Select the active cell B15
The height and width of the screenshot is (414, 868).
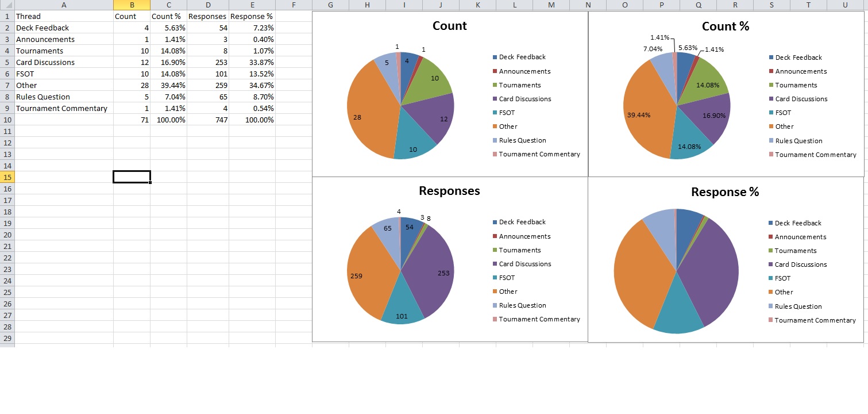(x=132, y=177)
